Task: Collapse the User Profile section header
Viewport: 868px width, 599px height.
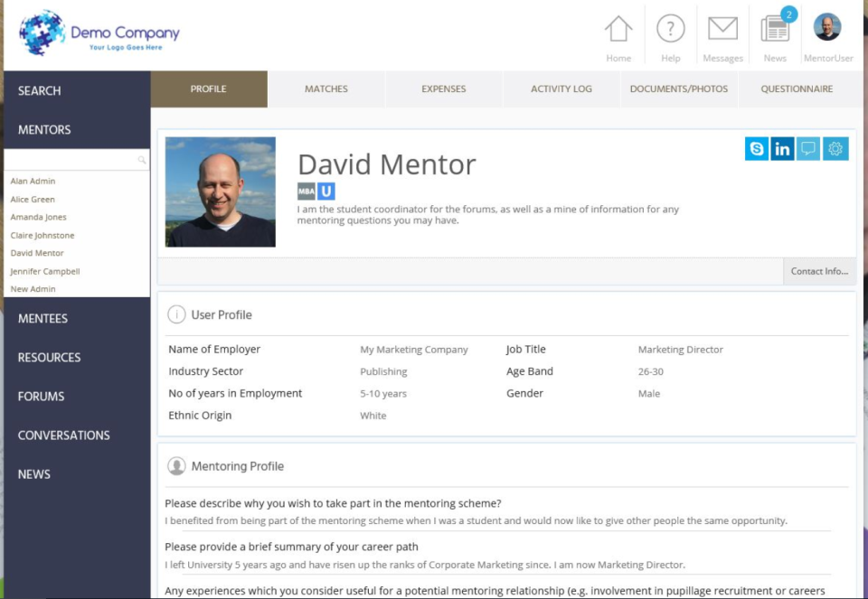Action: (222, 314)
